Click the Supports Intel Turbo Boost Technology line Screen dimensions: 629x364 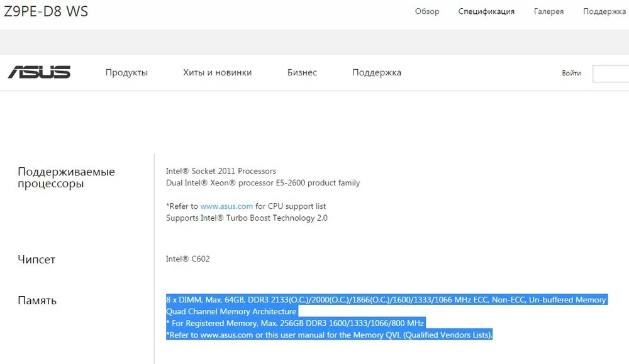pos(247,218)
